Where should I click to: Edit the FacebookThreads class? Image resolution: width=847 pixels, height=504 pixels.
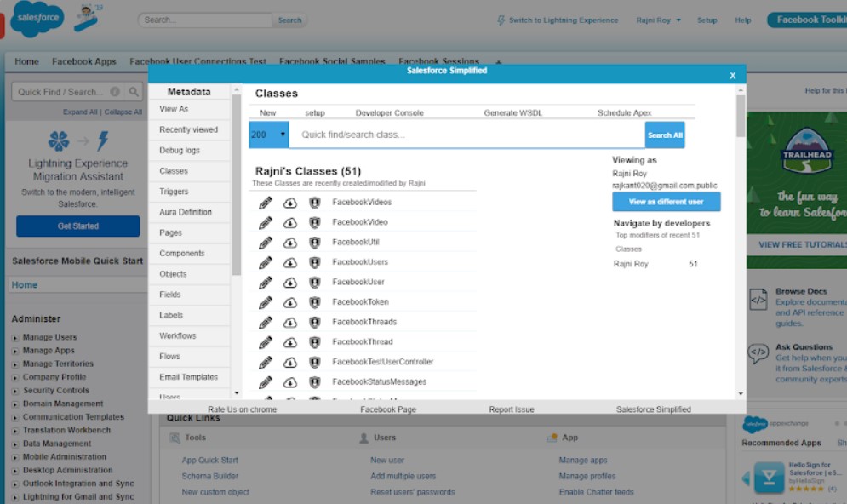(266, 323)
